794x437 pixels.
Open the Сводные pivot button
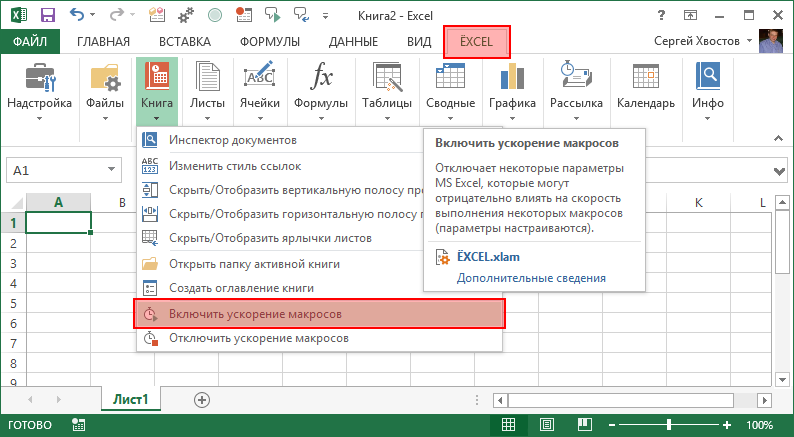(450, 91)
